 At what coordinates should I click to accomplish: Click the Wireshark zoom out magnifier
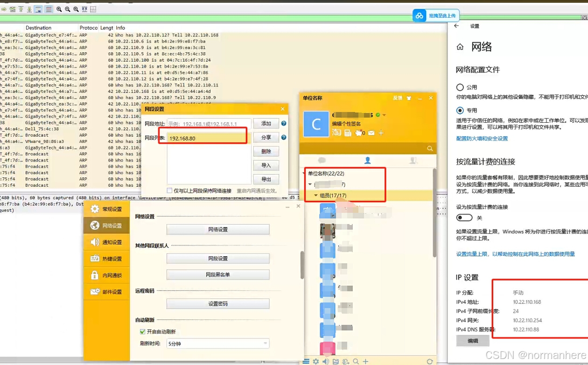(x=67, y=9)
